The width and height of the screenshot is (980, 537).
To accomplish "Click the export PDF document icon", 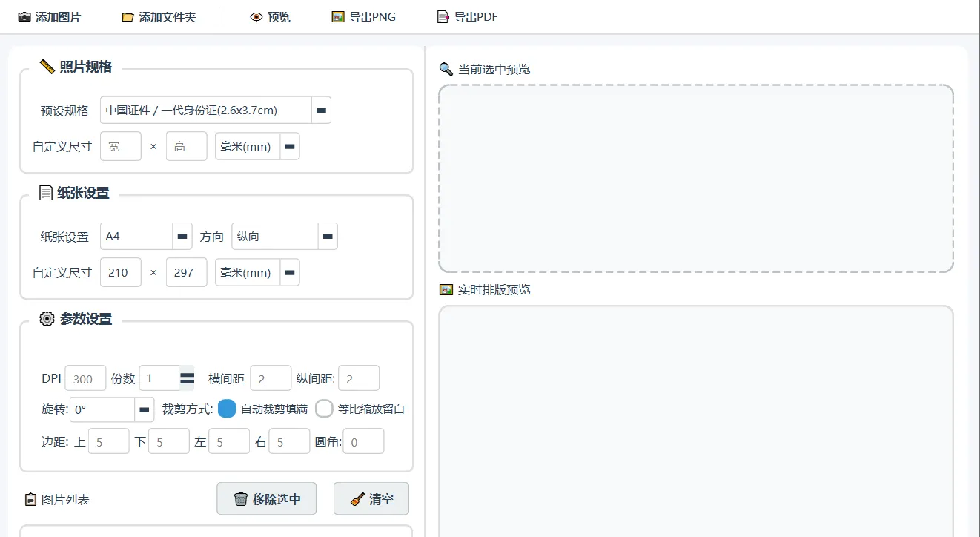I will [x=443, y=16].
